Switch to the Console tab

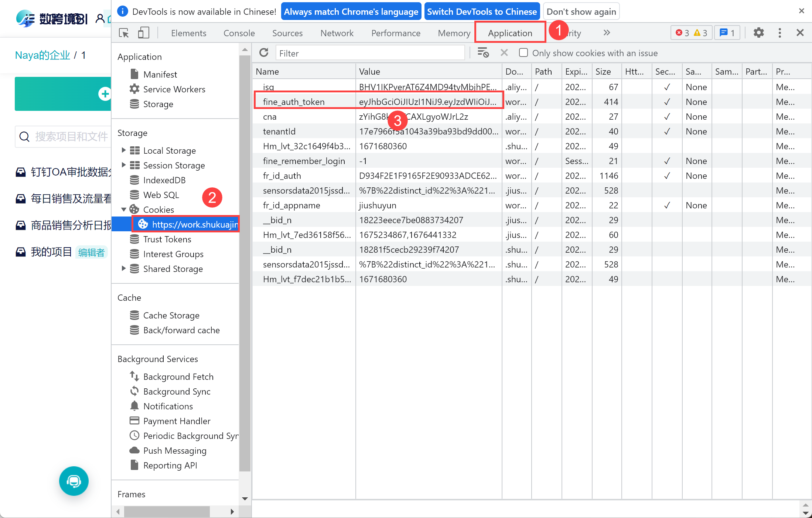(x=239, y=33)
